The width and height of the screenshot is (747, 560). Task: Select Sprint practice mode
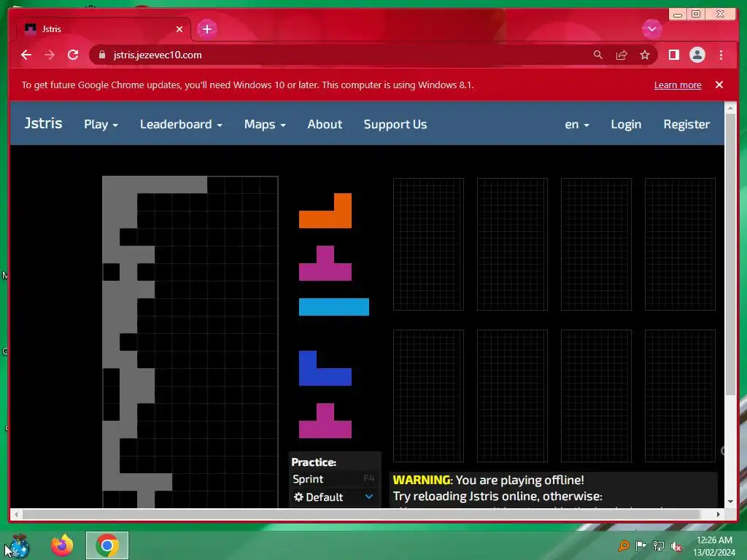334,479
